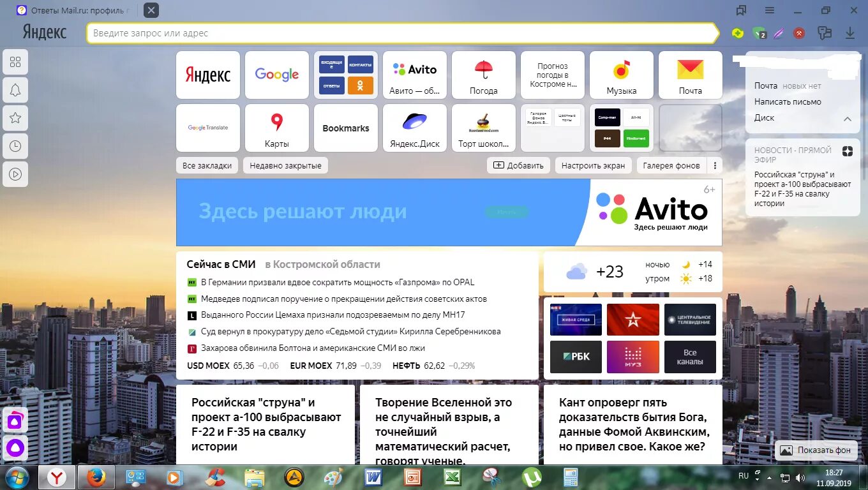Open the Bookmarks tile

[346, 128]
